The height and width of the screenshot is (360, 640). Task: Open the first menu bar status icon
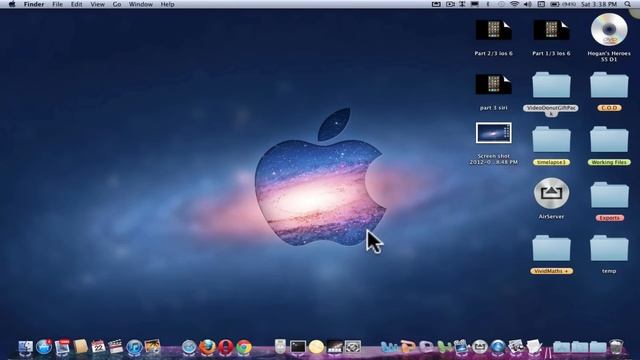[436, 4]
